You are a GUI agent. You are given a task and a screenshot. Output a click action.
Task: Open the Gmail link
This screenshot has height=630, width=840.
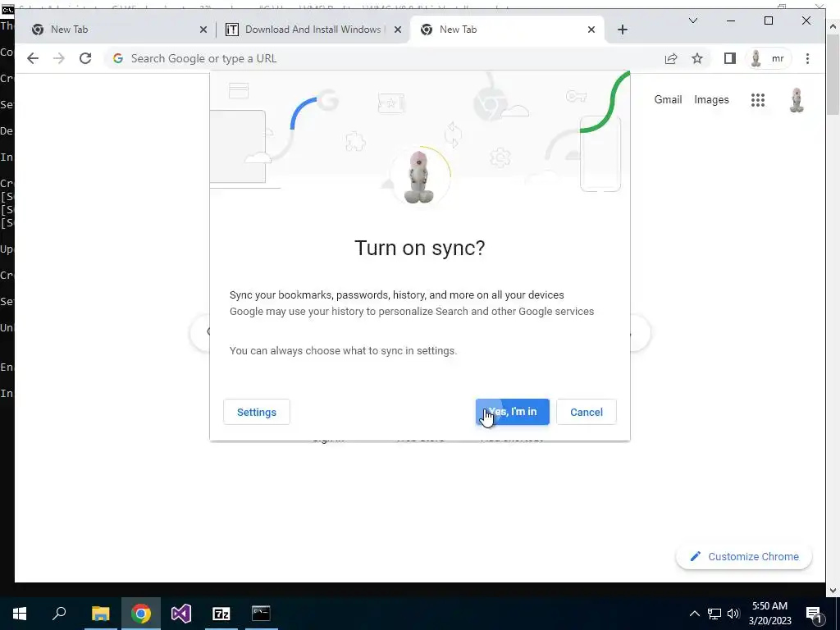click(x=668, y=99)
